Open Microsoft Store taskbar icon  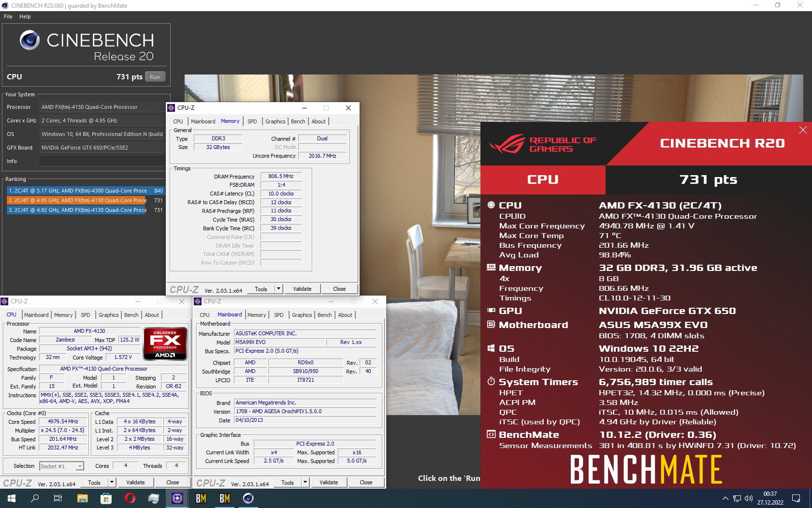106,498
